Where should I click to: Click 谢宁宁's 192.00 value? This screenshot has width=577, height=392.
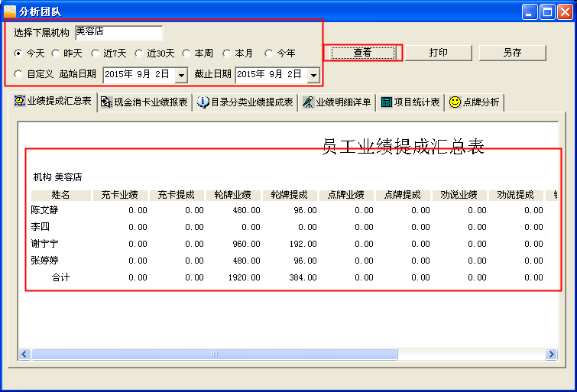point(303,244)
